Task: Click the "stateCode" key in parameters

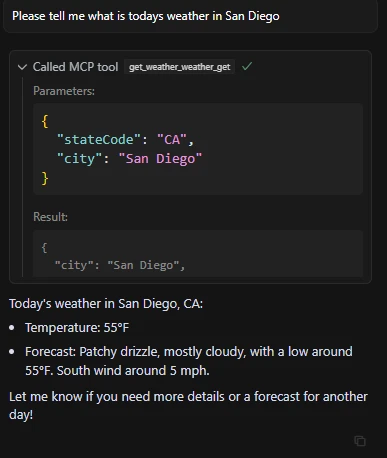Action: (x=99, y=139)
